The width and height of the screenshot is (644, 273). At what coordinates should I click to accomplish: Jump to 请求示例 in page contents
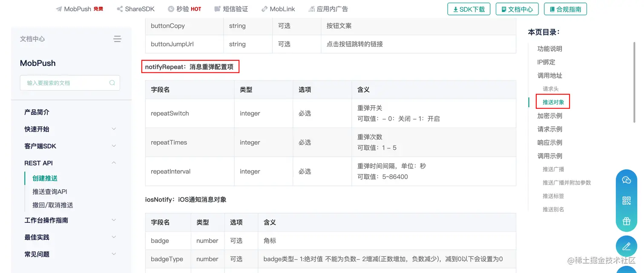pyautogui.click(x=549, y=129)
